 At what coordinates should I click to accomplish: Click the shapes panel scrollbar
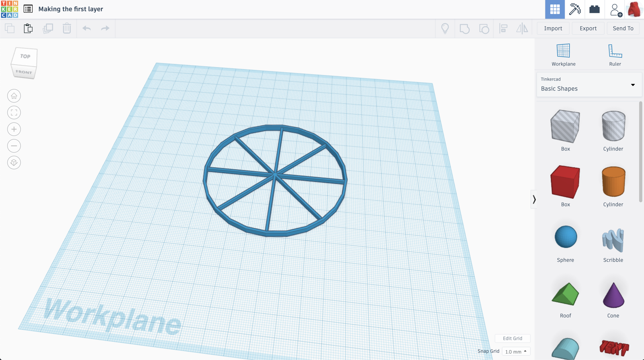640,151
